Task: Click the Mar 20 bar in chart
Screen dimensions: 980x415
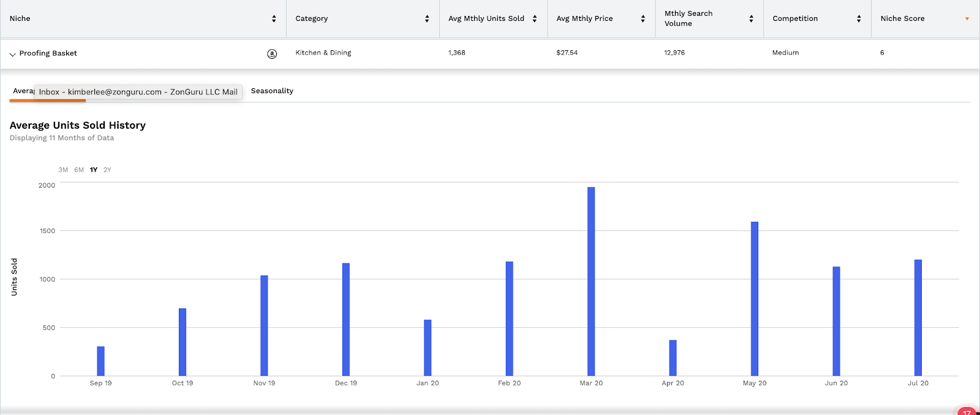Action: tap(591, 282)
